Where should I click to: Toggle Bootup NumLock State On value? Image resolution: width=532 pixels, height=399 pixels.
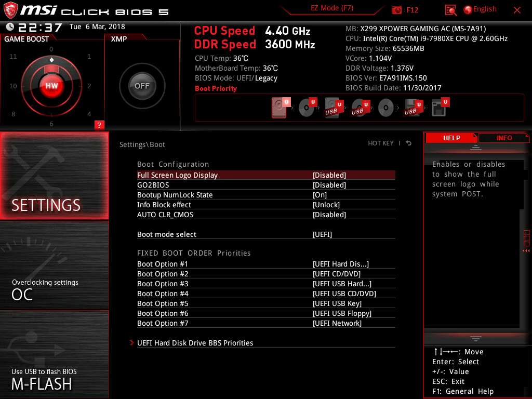coord(320,195)
